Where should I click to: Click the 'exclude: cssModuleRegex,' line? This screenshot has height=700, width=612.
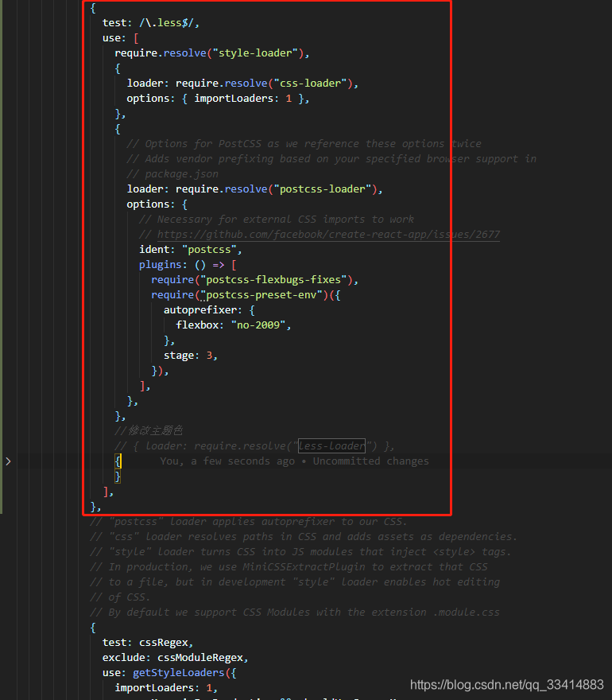pyautogui.click(x=176, y=658)
